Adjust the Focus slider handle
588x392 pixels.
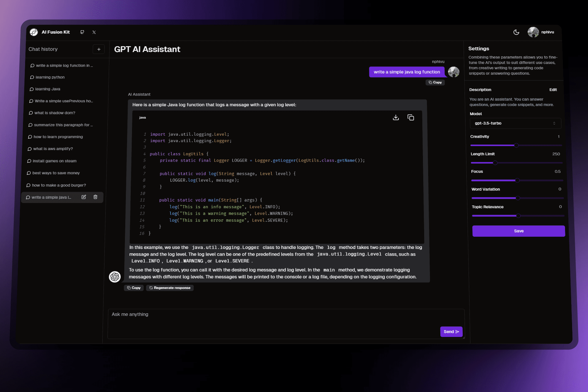[x=517, y=180]
